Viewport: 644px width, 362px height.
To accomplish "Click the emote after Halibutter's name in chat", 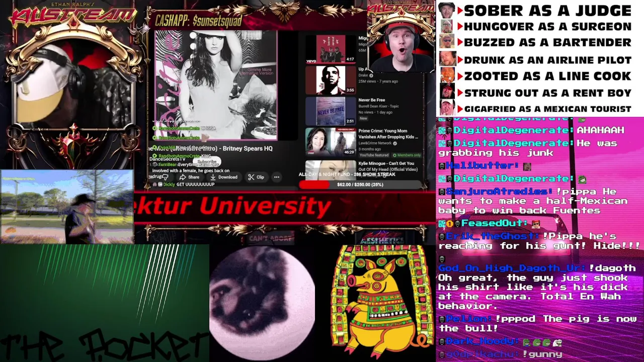I will [527, 166].
